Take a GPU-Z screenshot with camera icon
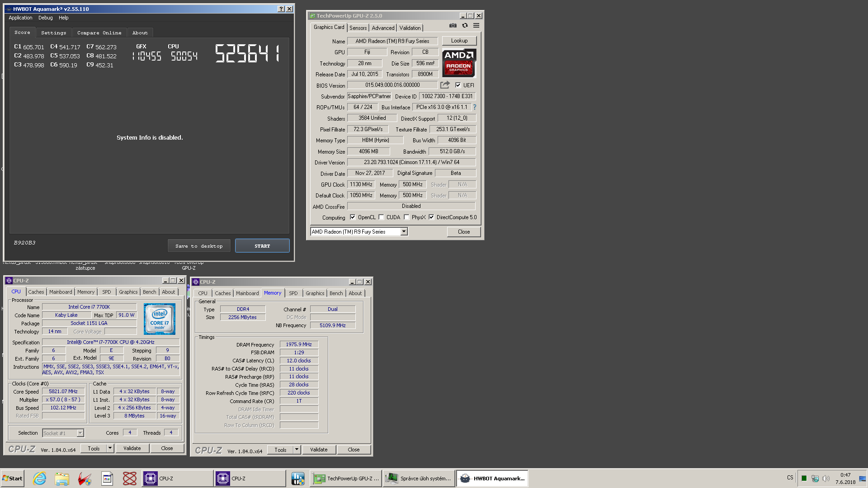The height and width of the screenshot is (488, 868). click(453, 26)
